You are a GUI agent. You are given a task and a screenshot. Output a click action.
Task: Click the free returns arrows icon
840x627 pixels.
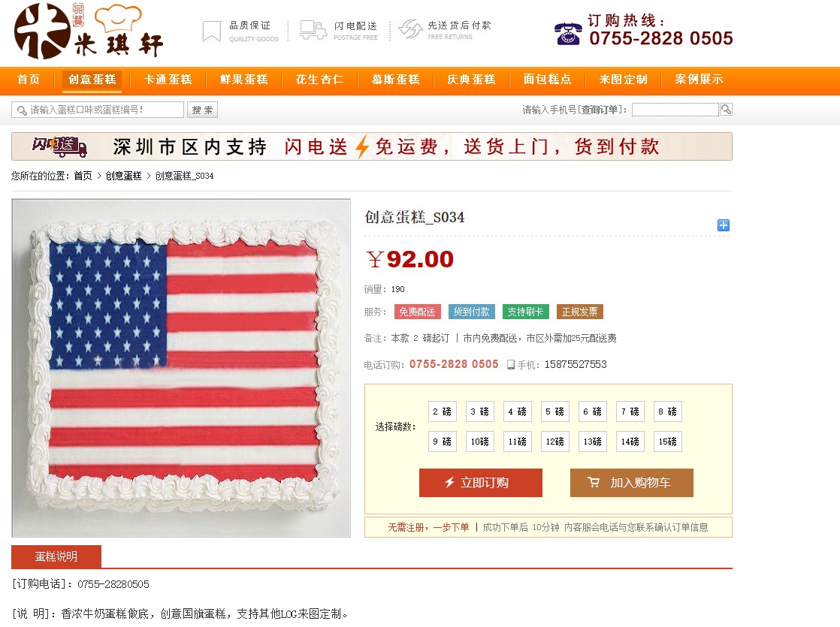click(411, 29)
